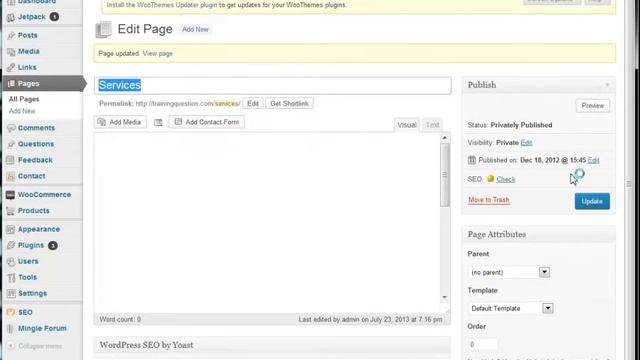Open the Posts menu

[x=27, y=36]
